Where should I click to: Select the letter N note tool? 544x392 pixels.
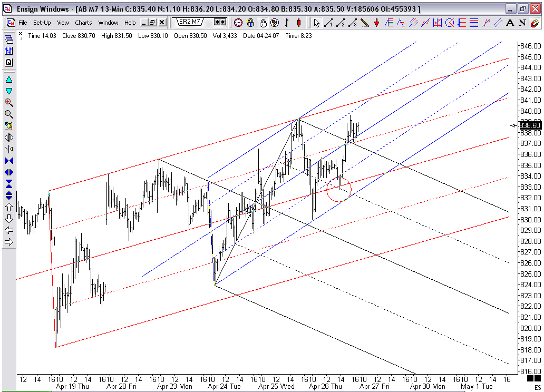coord(522,23)
